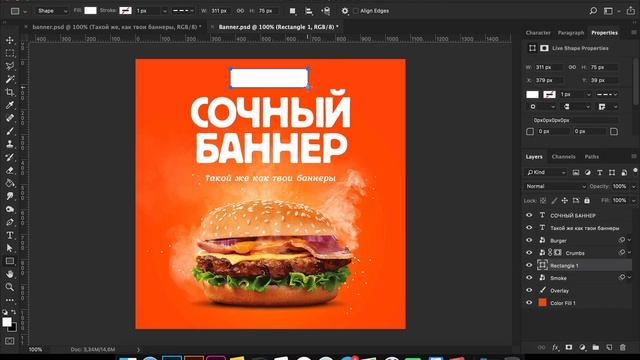Hide the Crumbs layer
Viewport: 640px width, 360px height.
click(529, 253)
